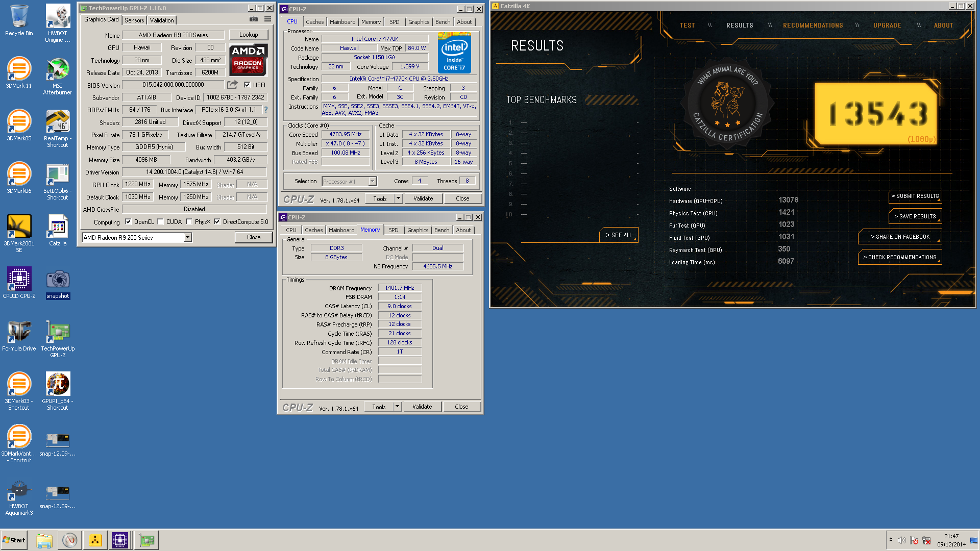Open Graphics tab in lower CPU-Z

pos(418,230)
